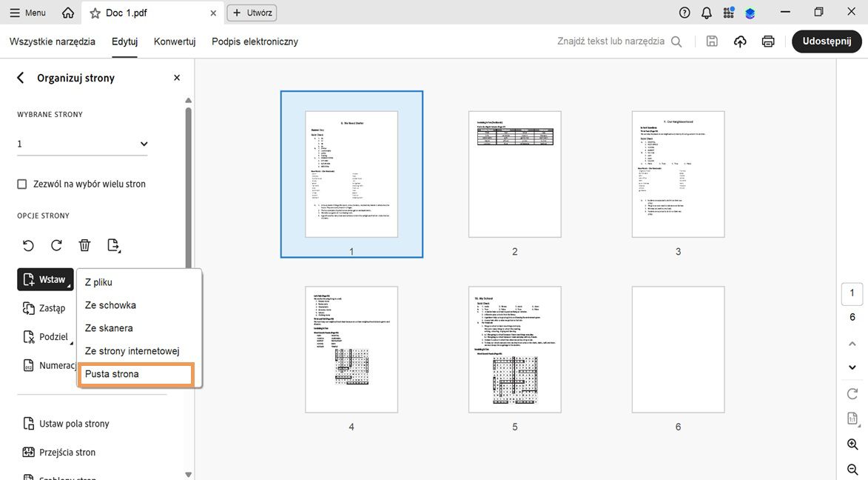Choose Pusta strona menu item
Viewport: 868px width, 480px height.
click(135, 374)
